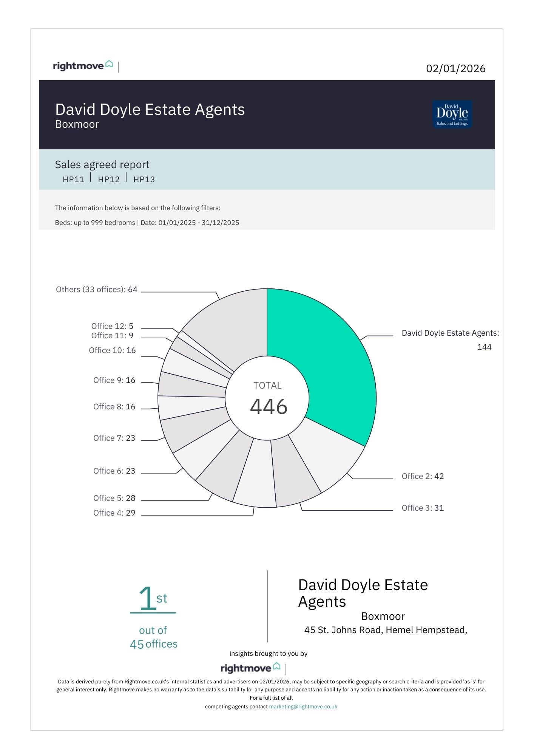This screenshot has height=756, width=534.
Task: Click the Sales agreed report heading
Action: click(x=102, y=165)
